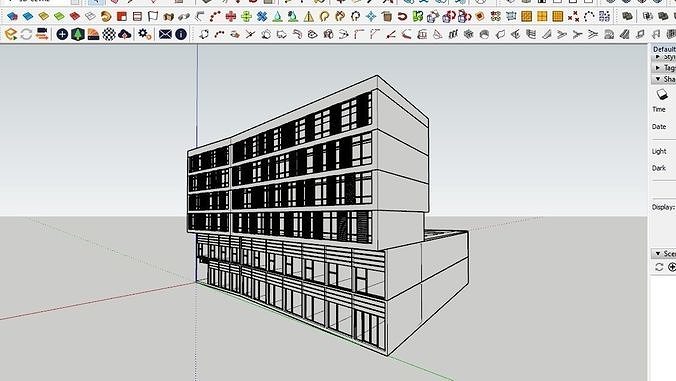Click the red scattered X marks icon
This screenshot has width=676, height=381.
(x=573, y=16)
